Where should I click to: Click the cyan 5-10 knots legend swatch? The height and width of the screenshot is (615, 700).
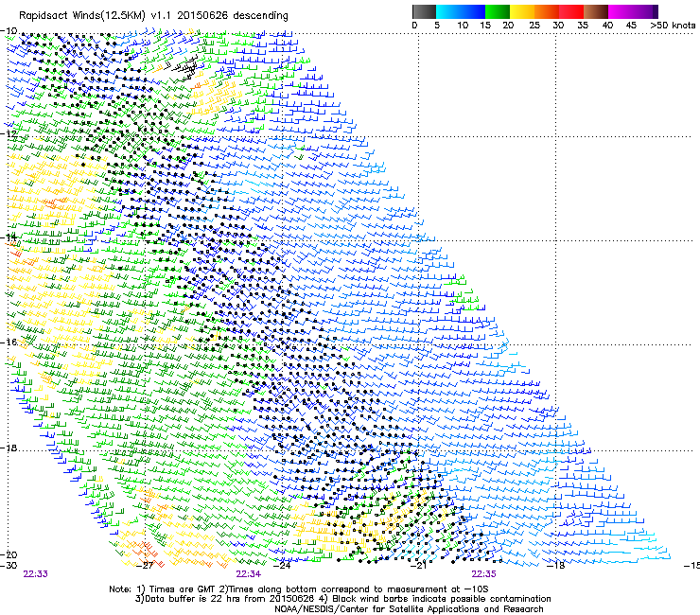[447, 11]
